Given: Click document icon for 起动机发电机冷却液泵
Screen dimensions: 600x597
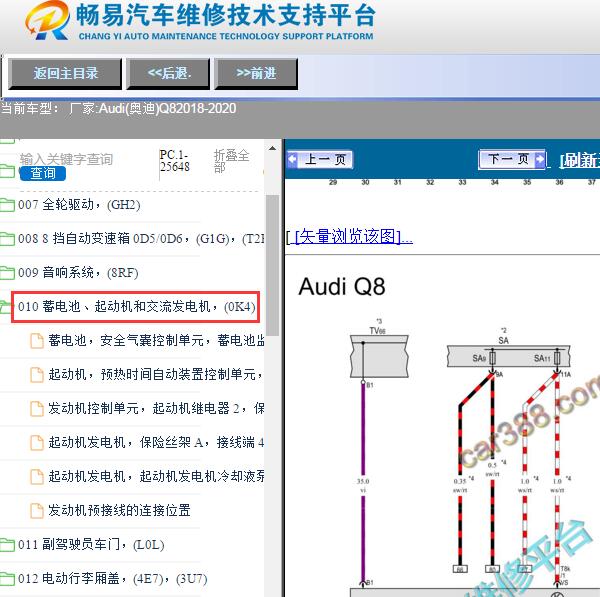Looking at the screenshot, I should [37, 477].
